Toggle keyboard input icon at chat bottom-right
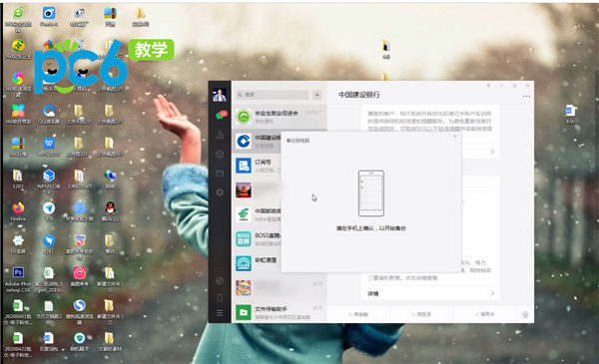 (x=525, y=314)
